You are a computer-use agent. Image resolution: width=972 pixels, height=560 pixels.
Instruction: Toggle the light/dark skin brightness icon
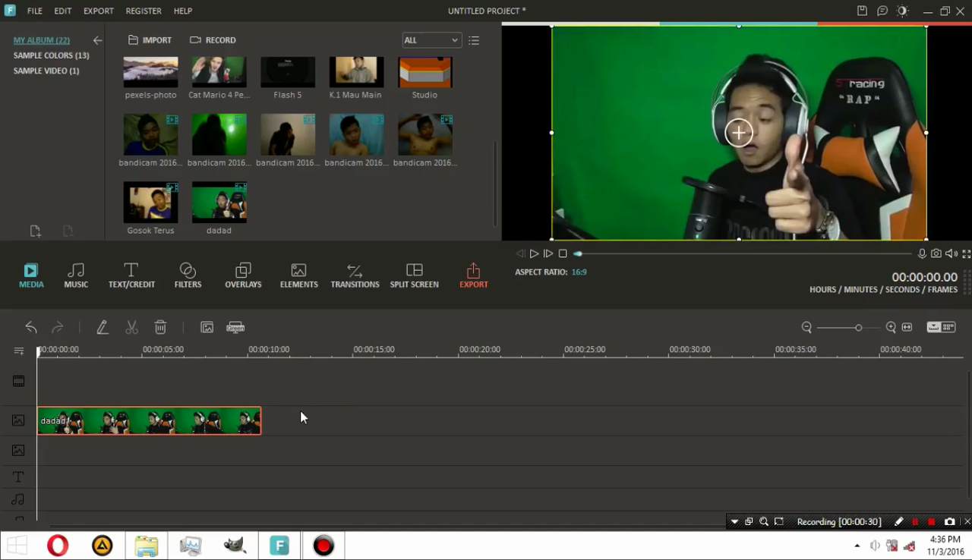[902, 11]
